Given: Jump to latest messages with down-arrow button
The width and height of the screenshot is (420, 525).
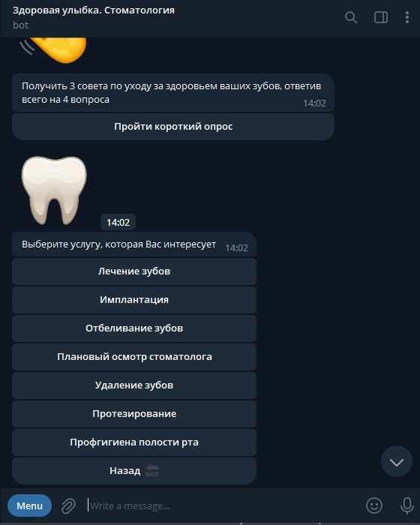Looking at the screenshot, I should click(x=397, y=462).
